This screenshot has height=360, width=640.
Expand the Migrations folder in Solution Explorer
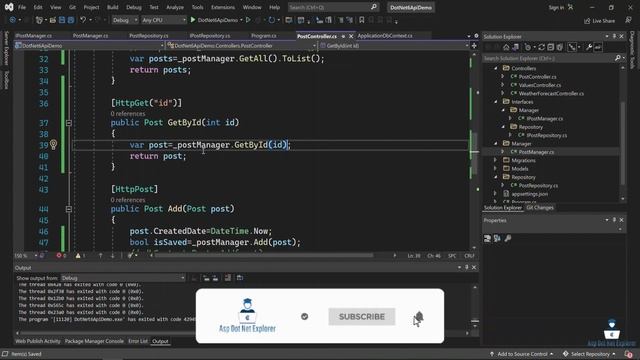[x=496, y=160]
